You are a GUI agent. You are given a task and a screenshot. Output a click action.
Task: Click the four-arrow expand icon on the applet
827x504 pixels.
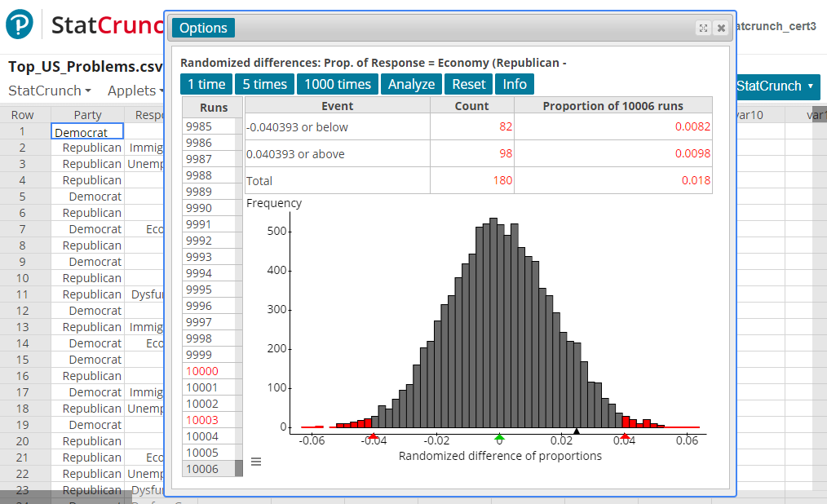point(703,28)
